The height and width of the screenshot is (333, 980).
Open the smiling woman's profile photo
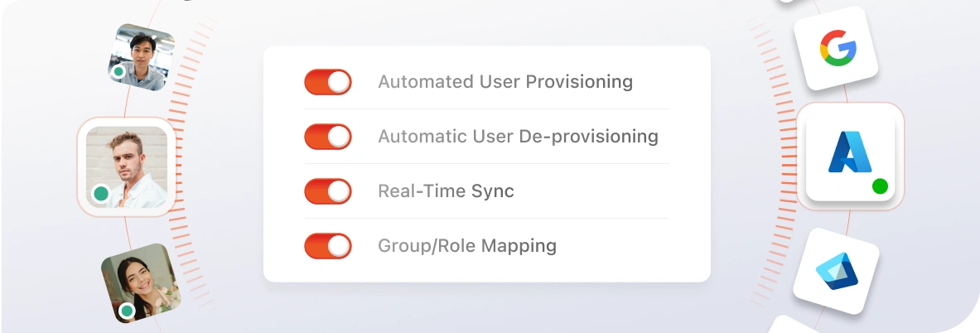[142, 282]
